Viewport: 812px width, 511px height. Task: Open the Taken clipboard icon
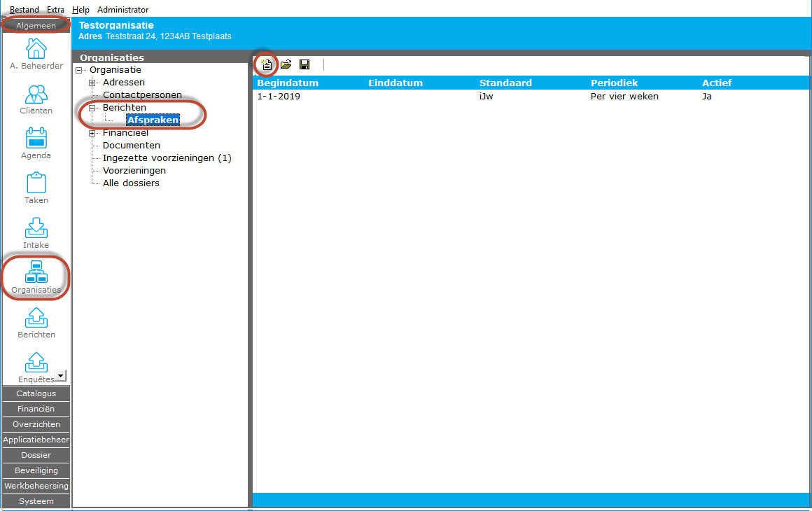coord(36,183)
